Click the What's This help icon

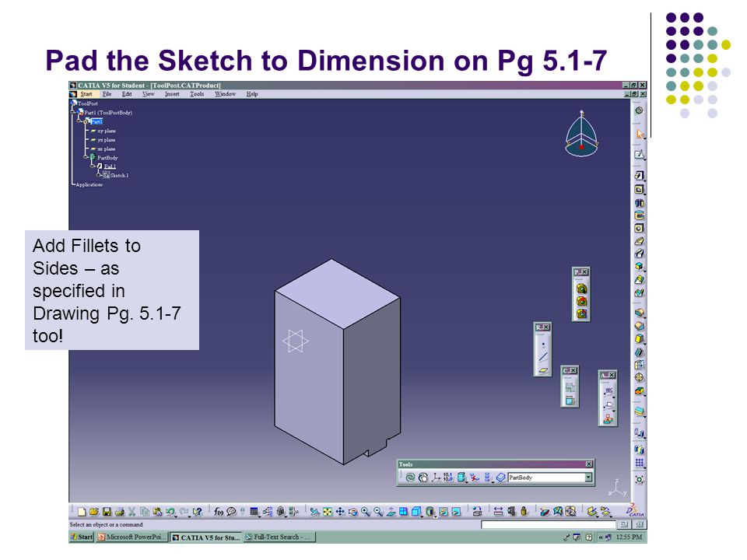tap(197, 512)
